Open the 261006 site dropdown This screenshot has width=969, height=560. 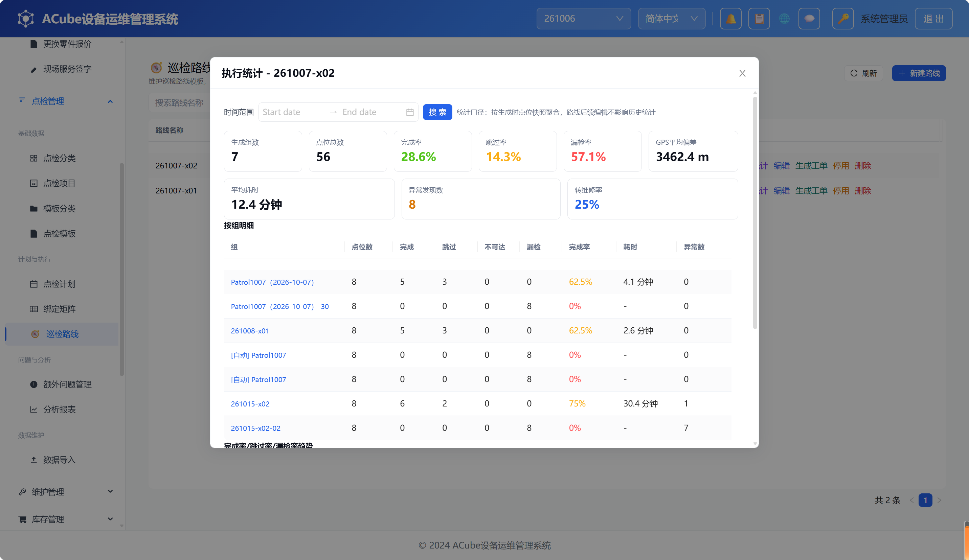584,19
